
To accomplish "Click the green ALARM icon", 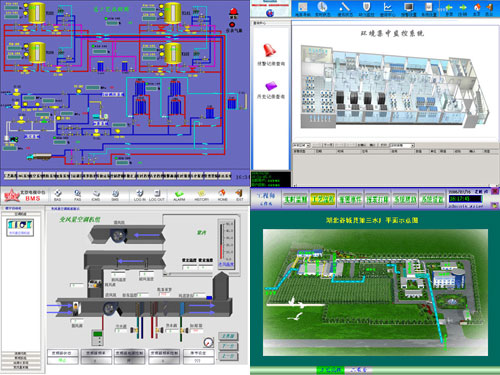I will click(x=179, y=194).
